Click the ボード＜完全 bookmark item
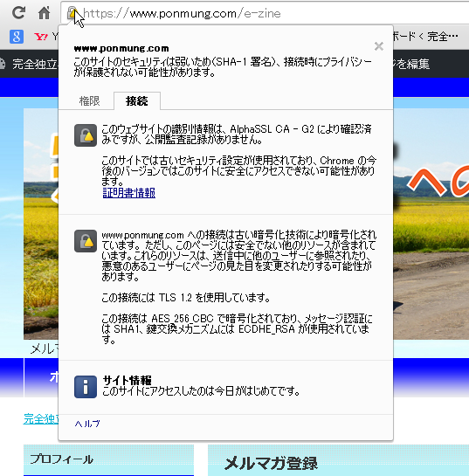 click(x=426, y=37)
